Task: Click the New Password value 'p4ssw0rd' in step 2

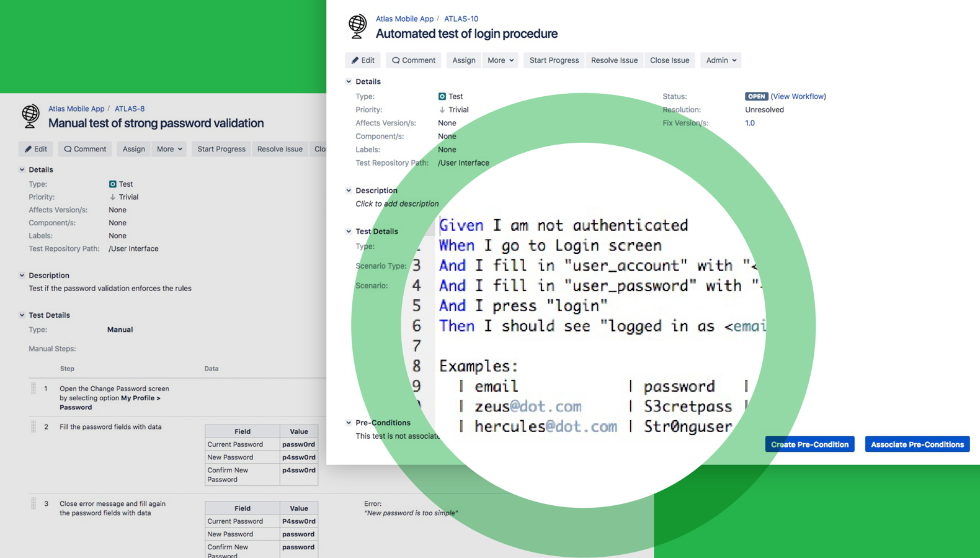Action: tap(298, 457)
